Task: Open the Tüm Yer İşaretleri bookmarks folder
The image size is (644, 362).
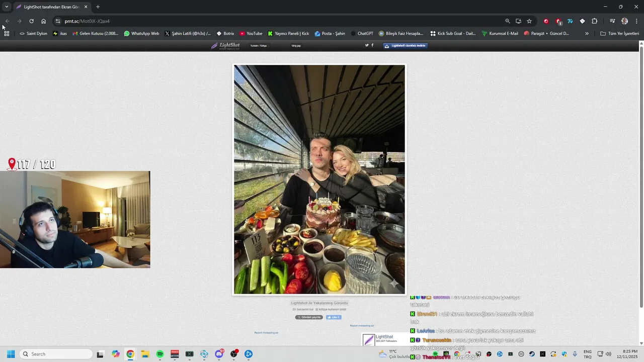Action: (x=619, y=34)
